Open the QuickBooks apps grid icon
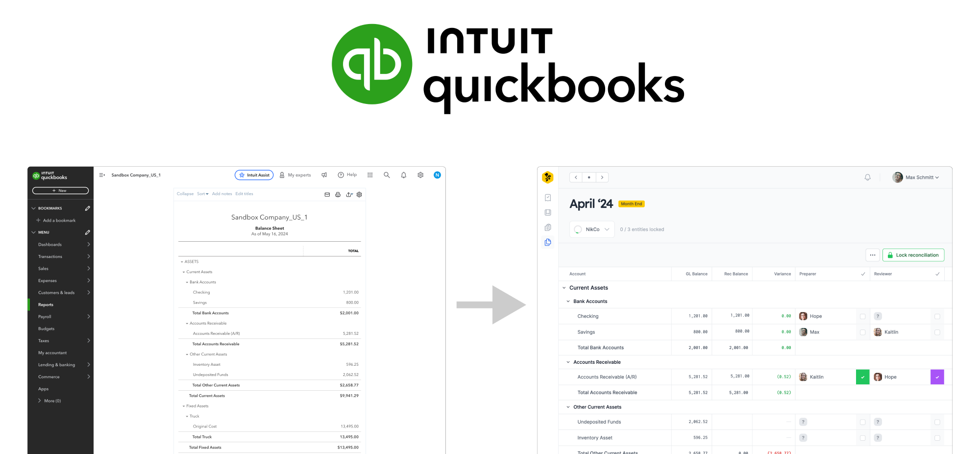The width and height of the screenshot is (980, 454). click(370, 175)
